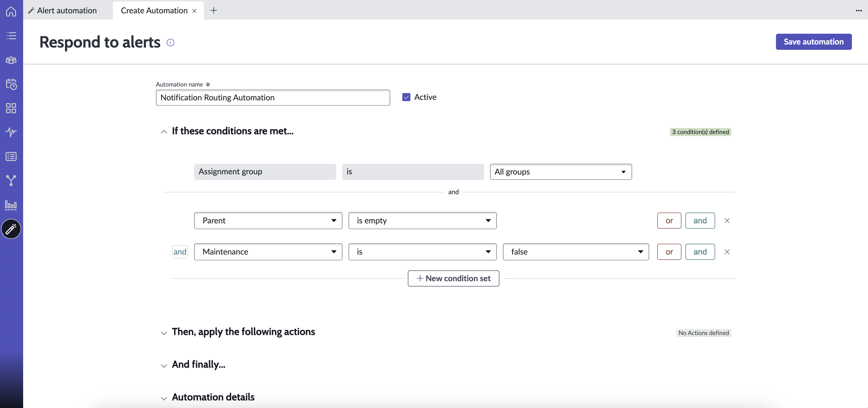Screen dimensions: 868x408
Task: Open the list menu sidebar icon
Action: [11, 36]
